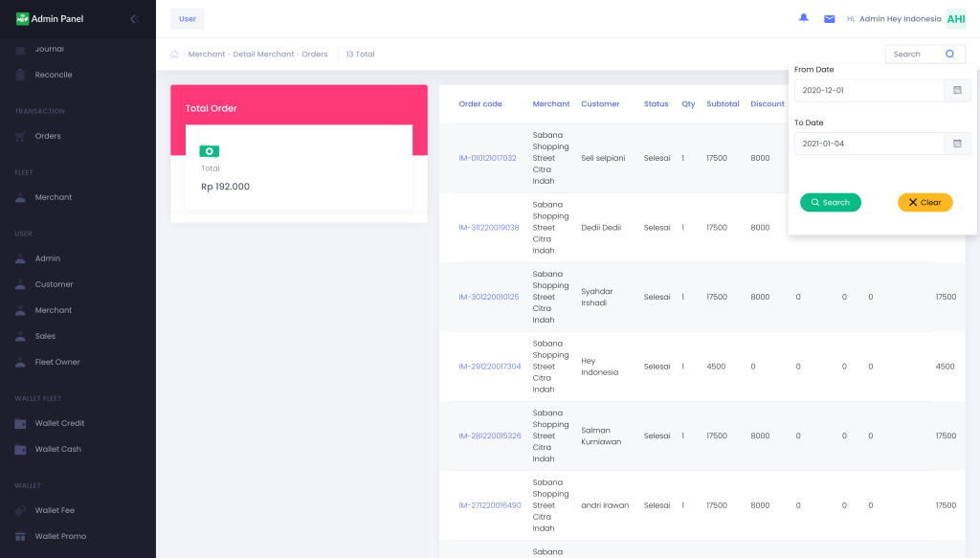Click the Wallet Cash wallet icon

click(21, 449)
